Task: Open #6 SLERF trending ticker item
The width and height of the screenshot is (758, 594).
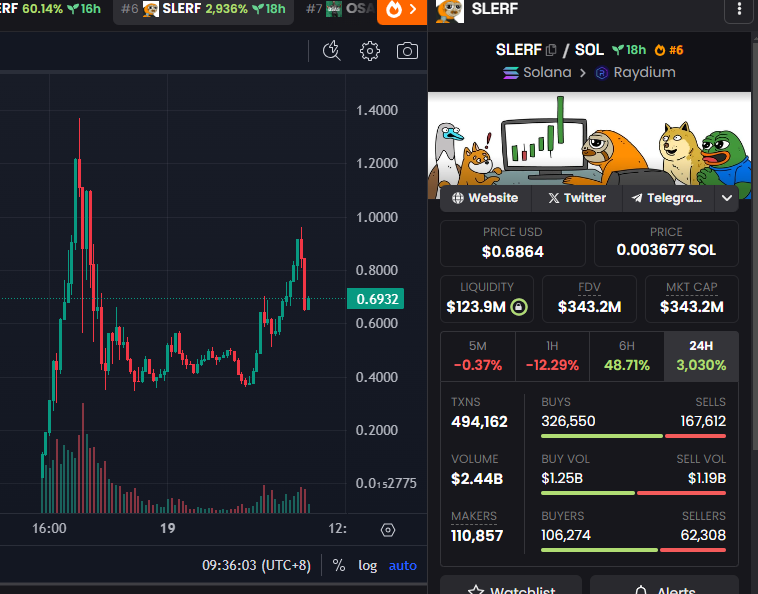Action: [203, 10]
